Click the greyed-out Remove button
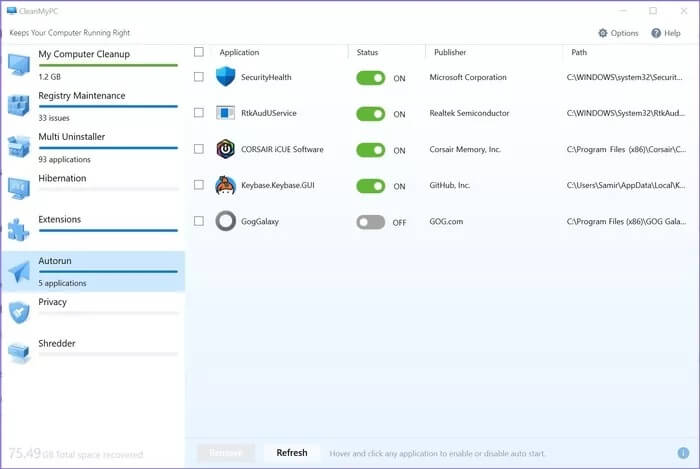The image size is (700, 469). [x=226, y=453]
